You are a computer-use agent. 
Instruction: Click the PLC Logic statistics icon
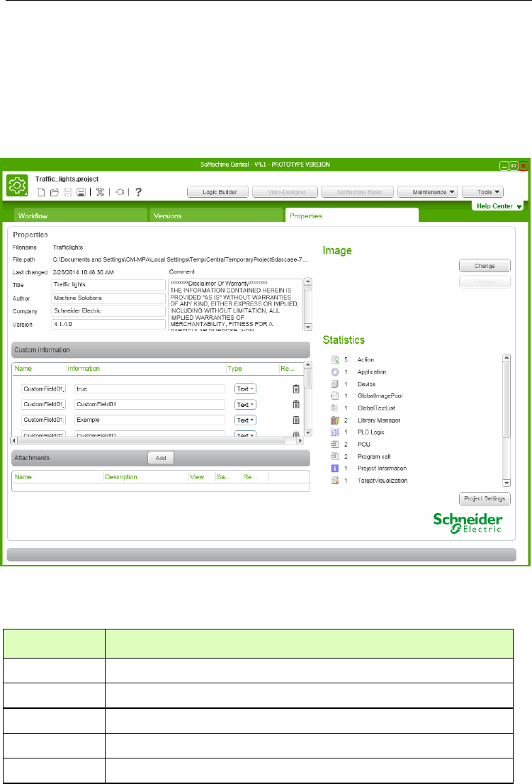click(334, 432)
